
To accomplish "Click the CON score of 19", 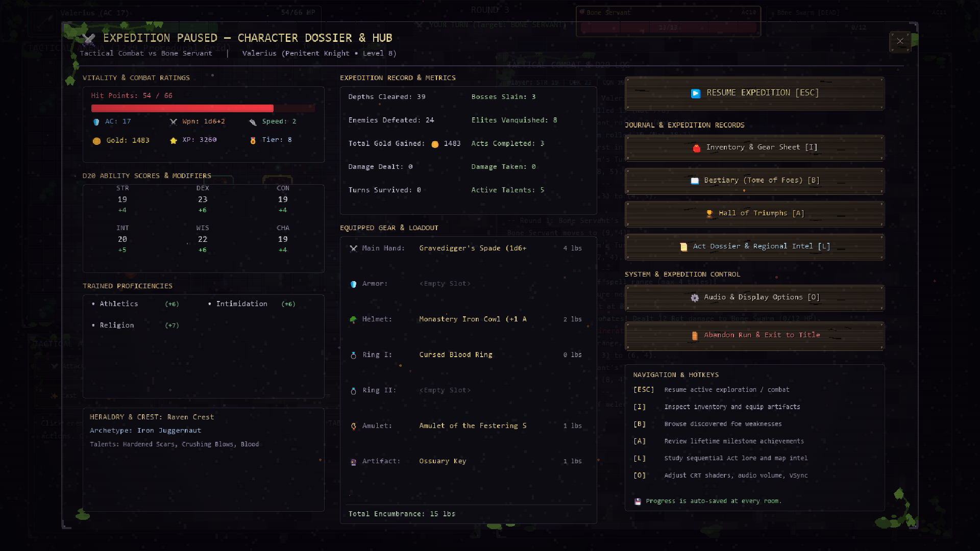I will pyautogui.click(x=283, y=199).
